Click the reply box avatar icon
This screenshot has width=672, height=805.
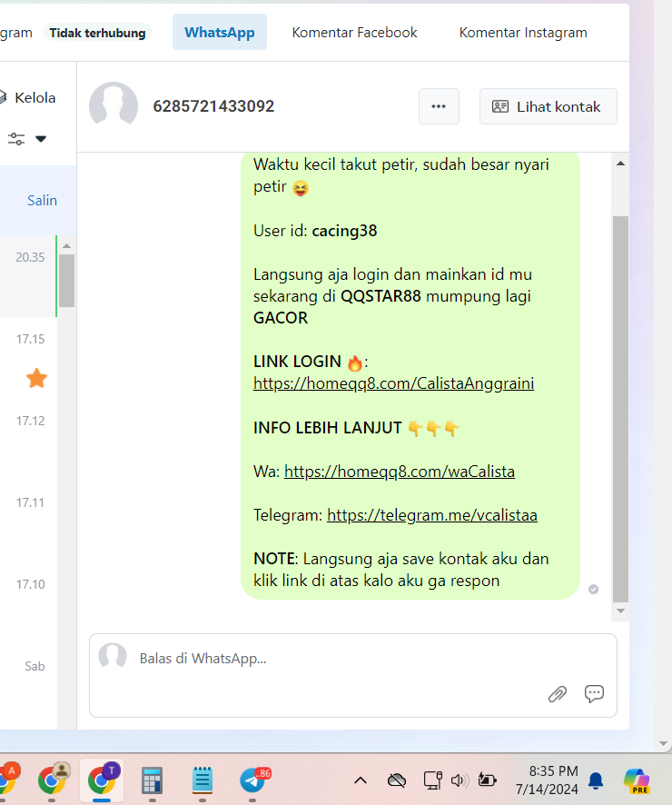coord(113,656)
